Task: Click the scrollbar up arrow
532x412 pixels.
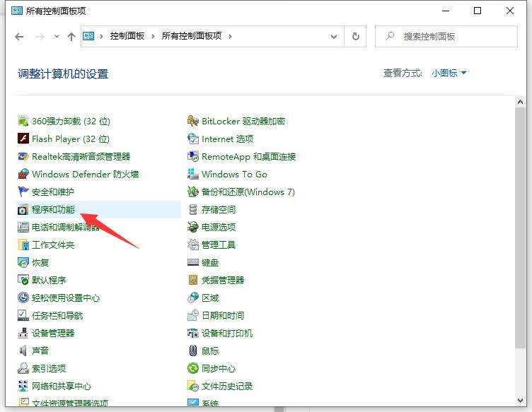Action: 520,101
